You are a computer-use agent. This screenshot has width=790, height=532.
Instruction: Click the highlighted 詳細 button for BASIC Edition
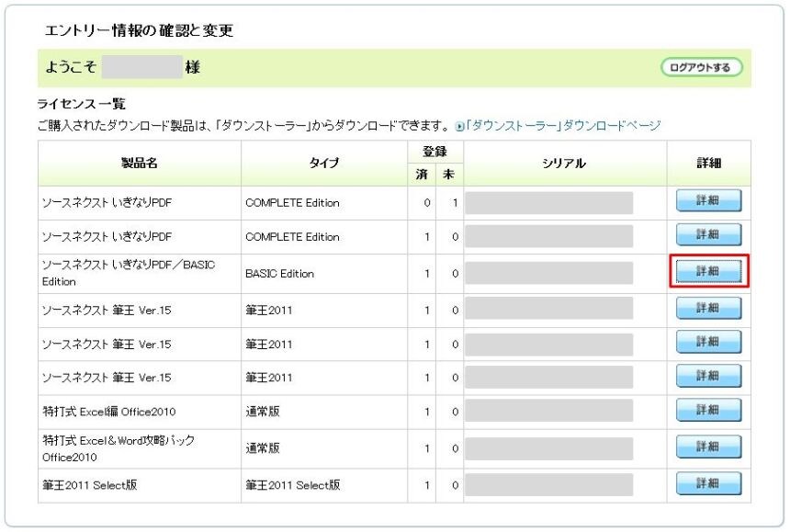point(708,272)
